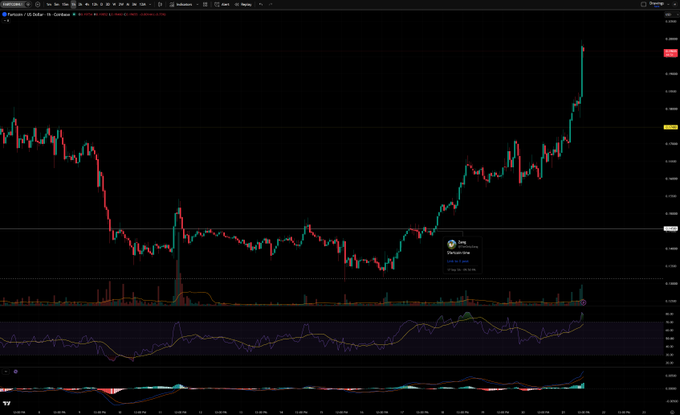Image resolution: width=680 pixels, height=415 pixels.
Task: Switch to the 3M timeframe
Action: point(134,4)
